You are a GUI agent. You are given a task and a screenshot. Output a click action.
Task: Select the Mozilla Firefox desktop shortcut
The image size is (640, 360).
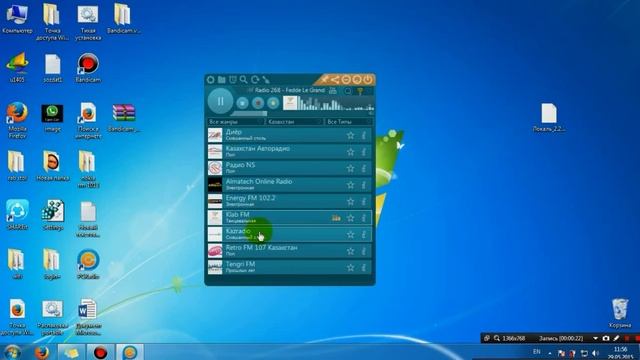pos(17,120)
